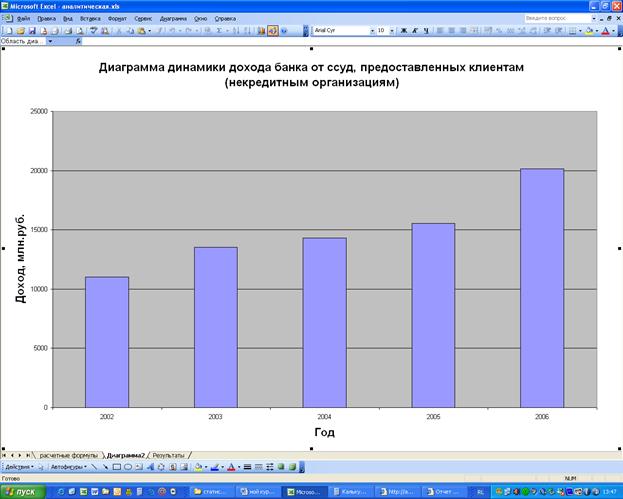Open the Shadow Style options
This screenshot has width=623, height=499.
tap(281, 467)
